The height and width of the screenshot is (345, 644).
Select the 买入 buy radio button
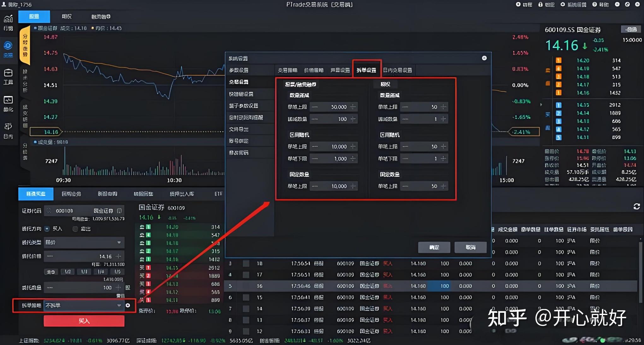[47, 229]
